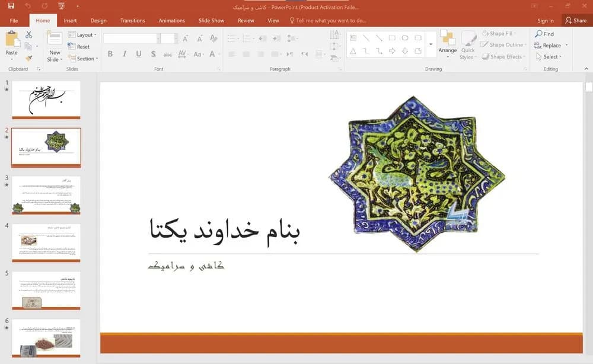Click the Reset slide button

[x=79, y=46]
